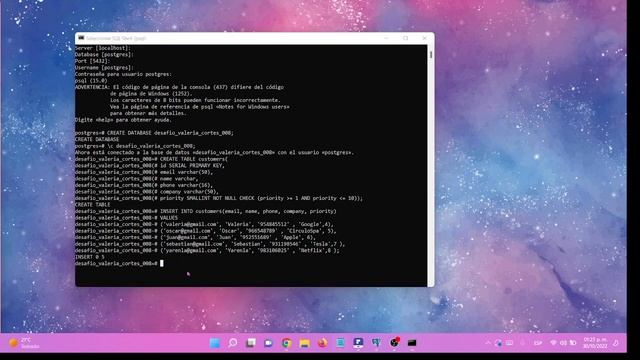
Task: Click the line with 'yarenla@gmail.com' values
Action: click(x=207, y=250)
